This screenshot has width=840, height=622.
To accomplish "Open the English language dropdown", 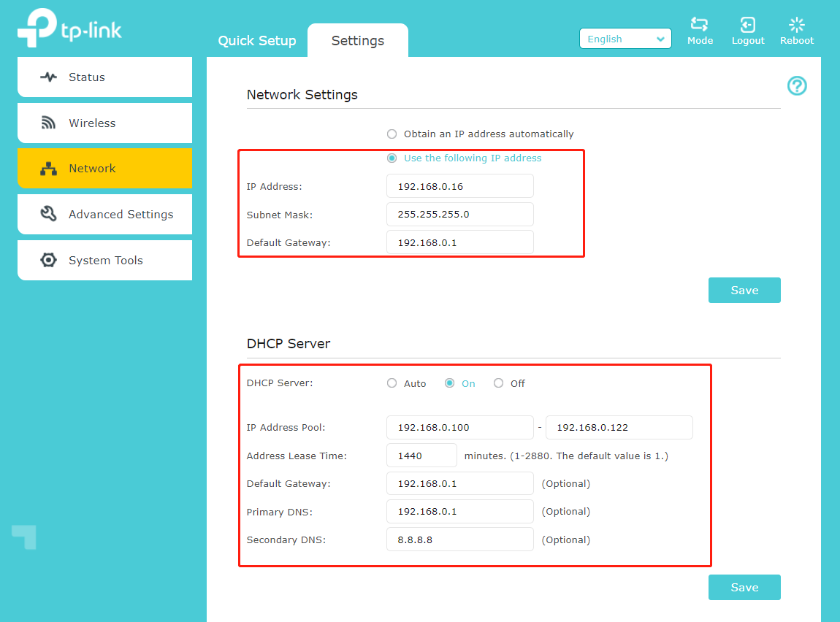I will 625,38.
